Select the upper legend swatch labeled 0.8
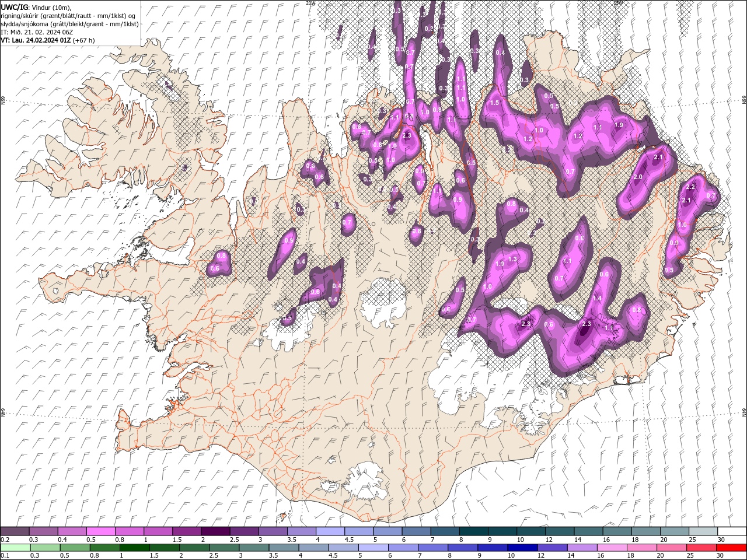This screenshot has height=560, width=747. (129, 531)
